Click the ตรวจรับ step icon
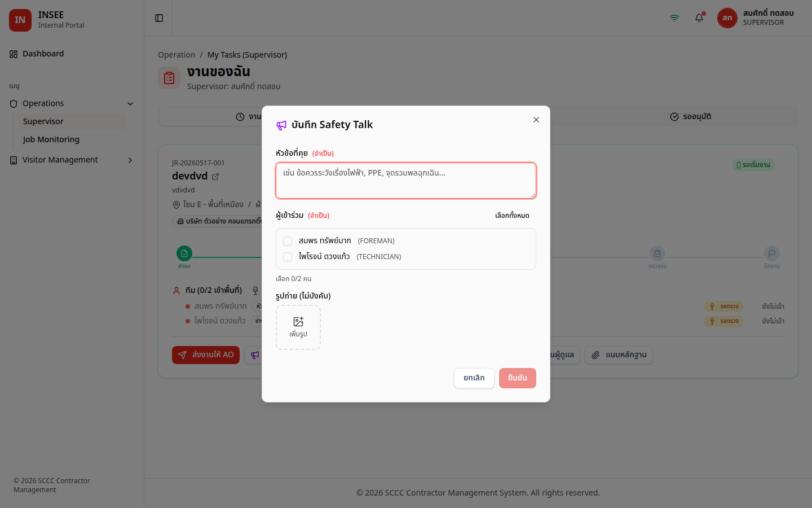The image size is (812, 508). (657, 253)
